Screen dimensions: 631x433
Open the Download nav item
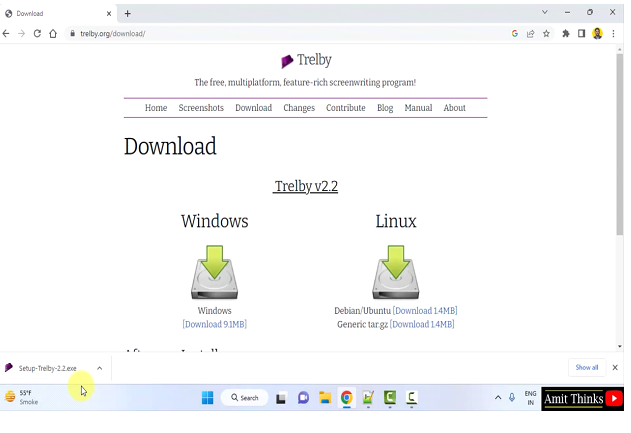254,108
